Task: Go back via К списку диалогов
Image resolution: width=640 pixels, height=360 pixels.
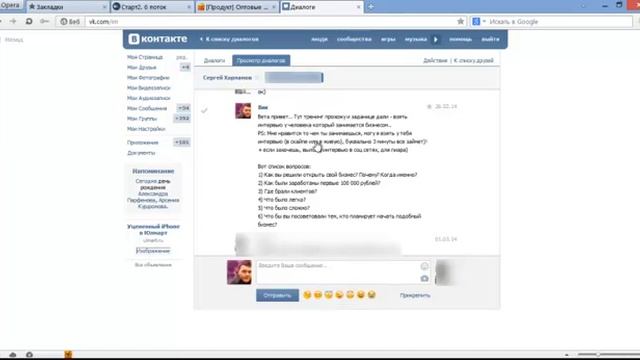Action: pos(229,39)
